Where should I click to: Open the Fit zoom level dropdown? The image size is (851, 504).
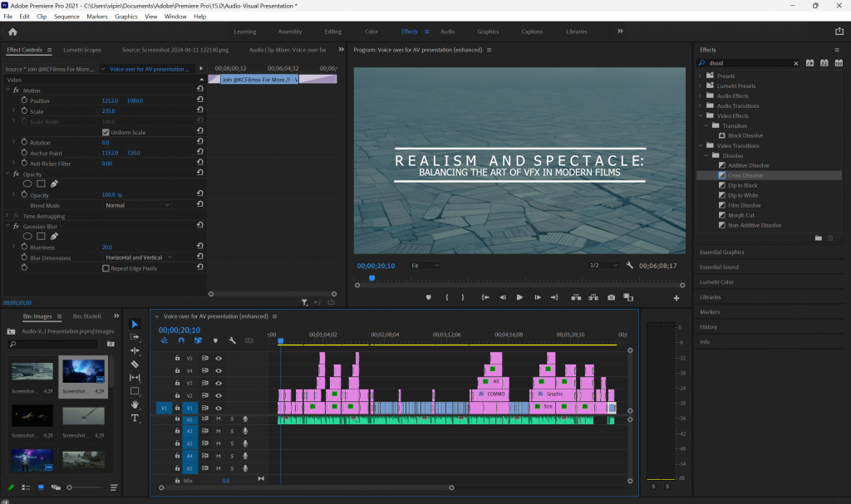[425, 266]
